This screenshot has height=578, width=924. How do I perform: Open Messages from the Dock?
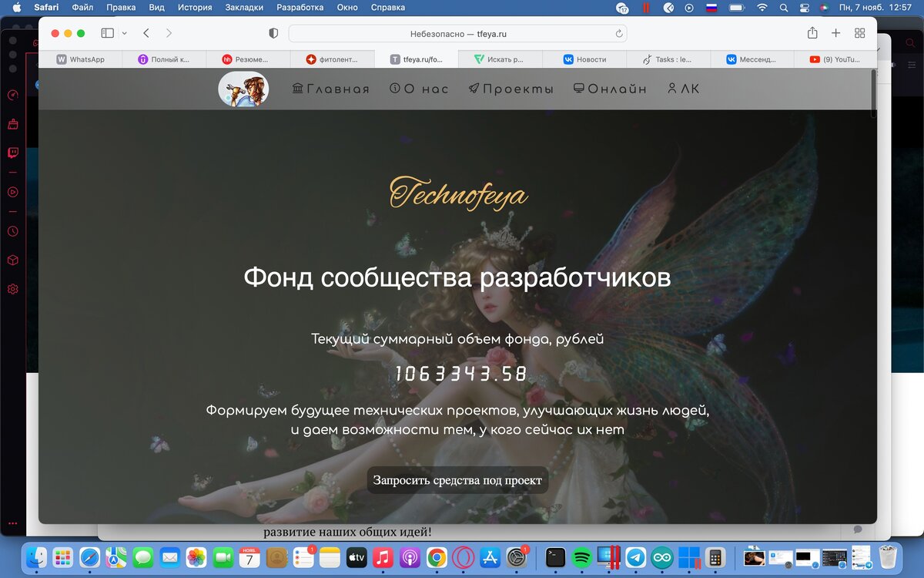pos(143,557)
